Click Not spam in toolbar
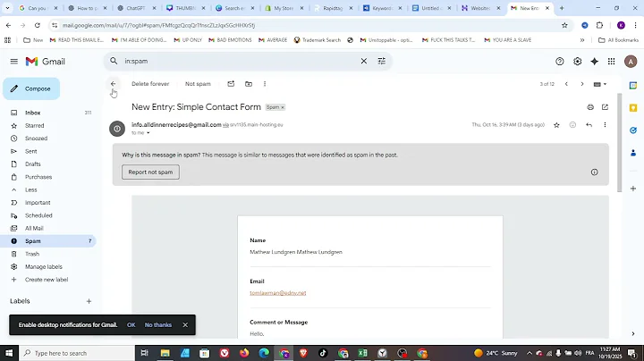 (198, 84)
